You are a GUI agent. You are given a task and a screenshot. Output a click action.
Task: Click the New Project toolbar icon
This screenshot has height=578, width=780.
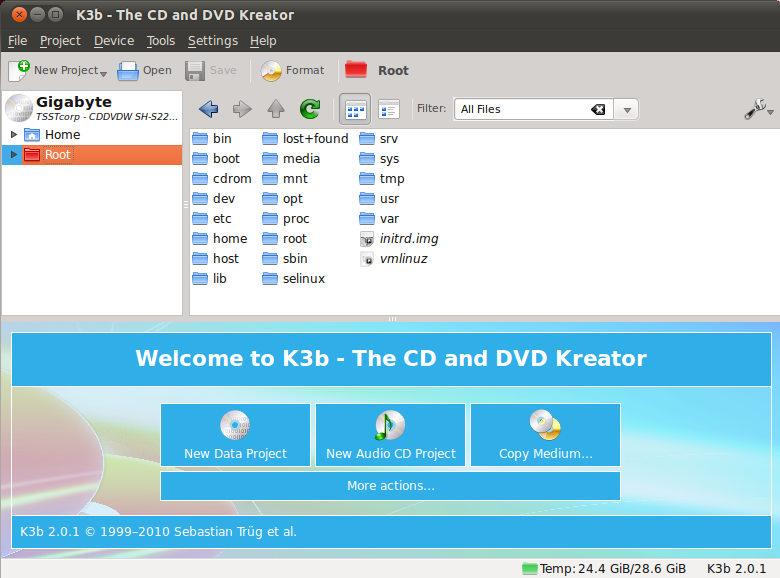[x=19, y=71]
